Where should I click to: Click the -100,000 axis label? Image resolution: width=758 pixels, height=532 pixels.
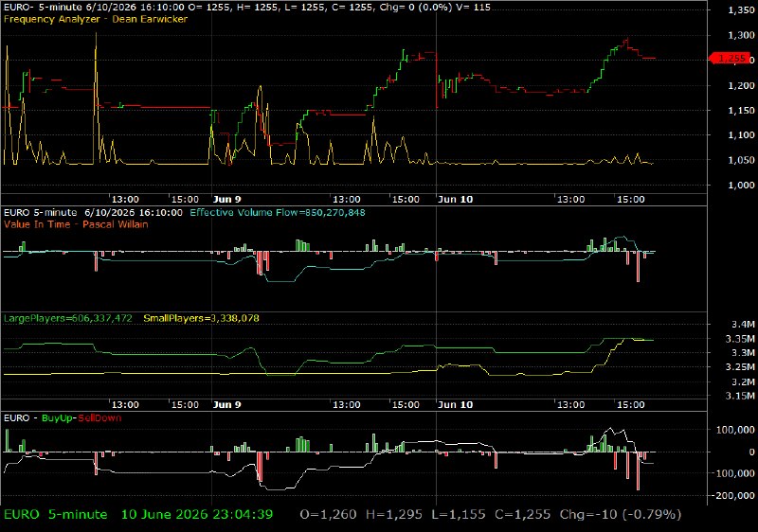coord(732,473)
